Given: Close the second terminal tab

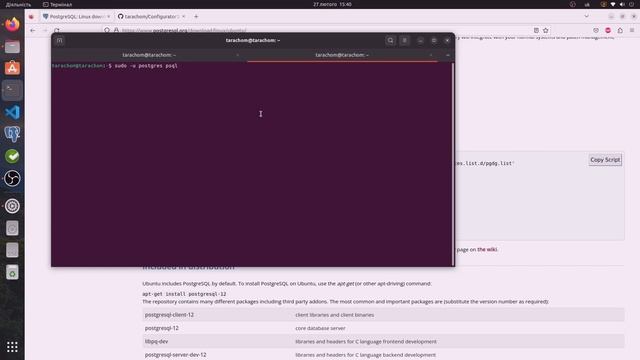Looking at the screenshot, I should click(x=431, y=55).
